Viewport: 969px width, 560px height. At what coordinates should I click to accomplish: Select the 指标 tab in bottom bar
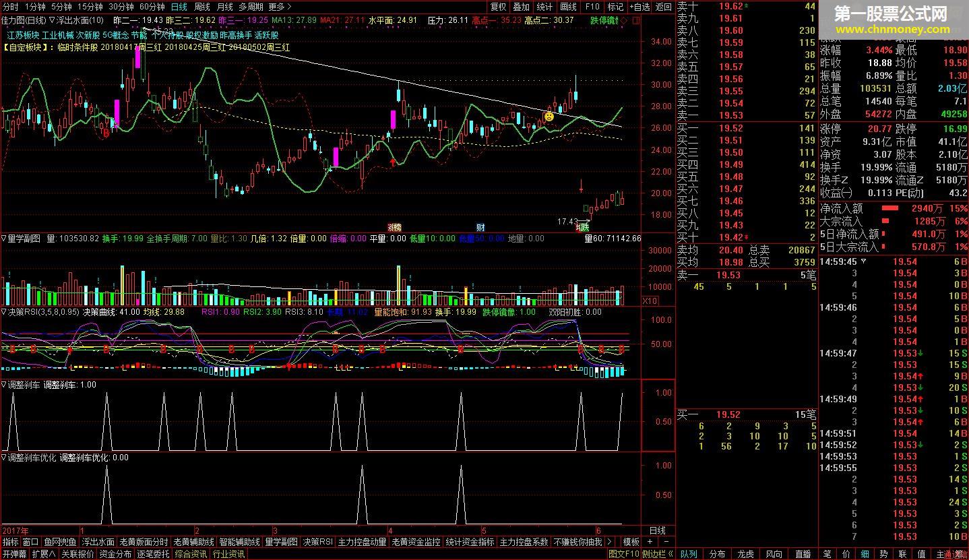coord(11,542)
